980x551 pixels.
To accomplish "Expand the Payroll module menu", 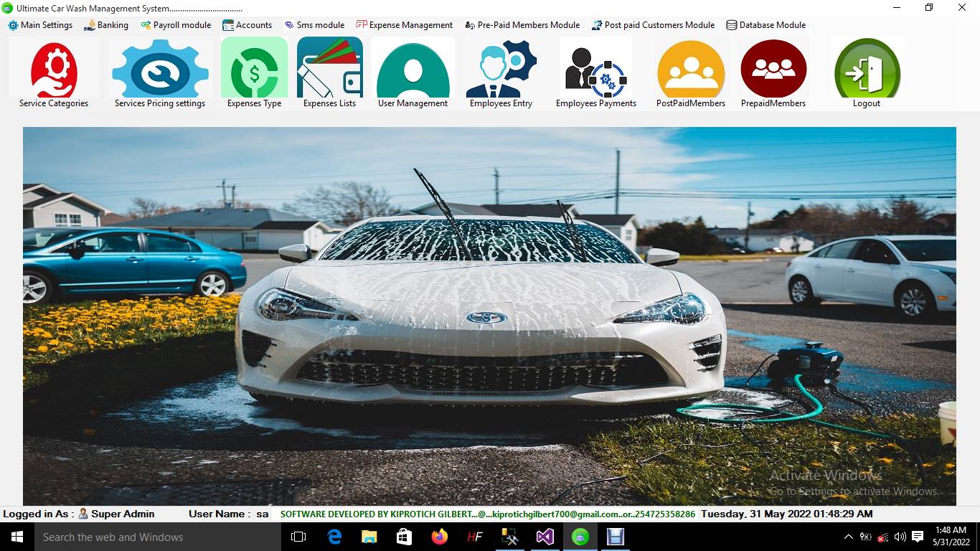I will (x=175, y=24).
